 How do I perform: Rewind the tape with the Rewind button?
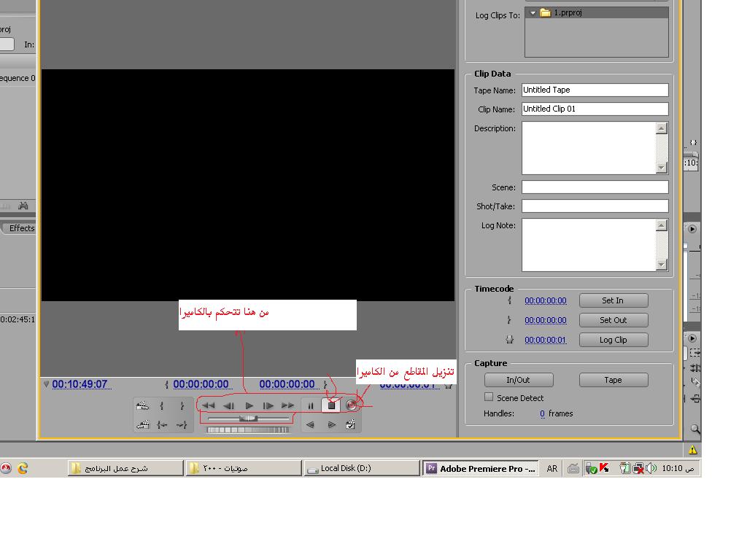point(209,405)
